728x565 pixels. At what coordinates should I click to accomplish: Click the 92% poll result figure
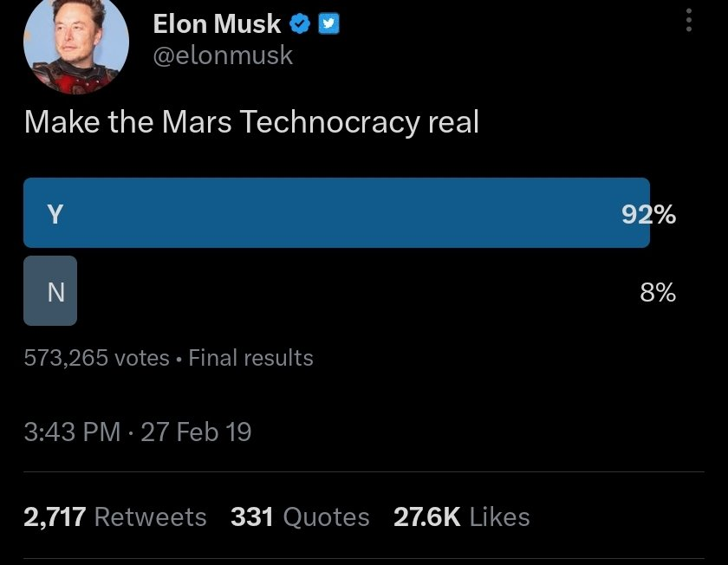[x=648, y=214]
